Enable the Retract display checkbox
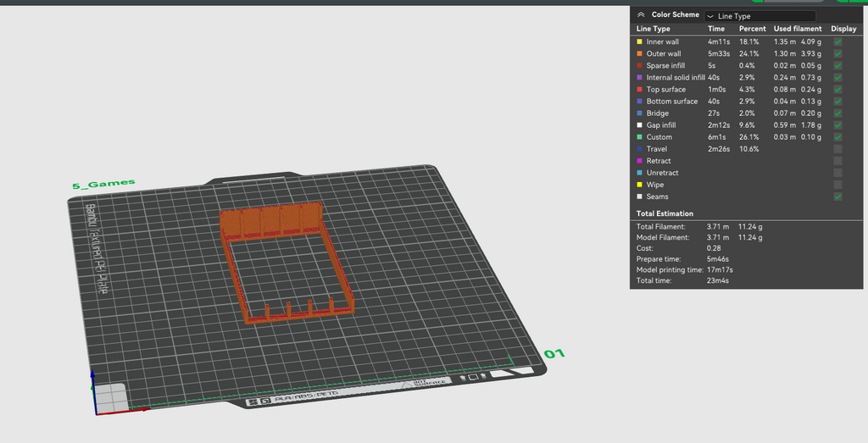This screenshot has width=868, height=443. point(837,161)
